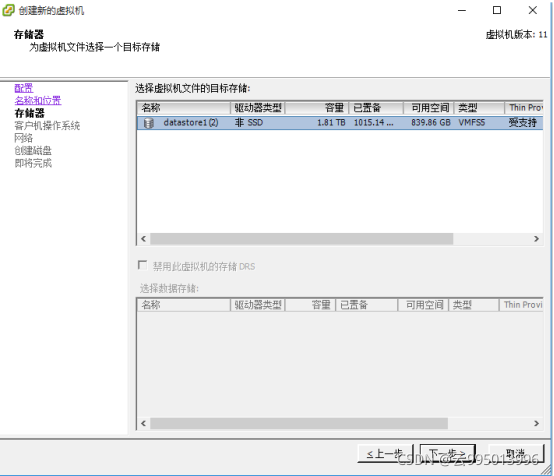Sort upper table by 名称 column header
This screenshot has height=476, width=554.
coord(184,107)
